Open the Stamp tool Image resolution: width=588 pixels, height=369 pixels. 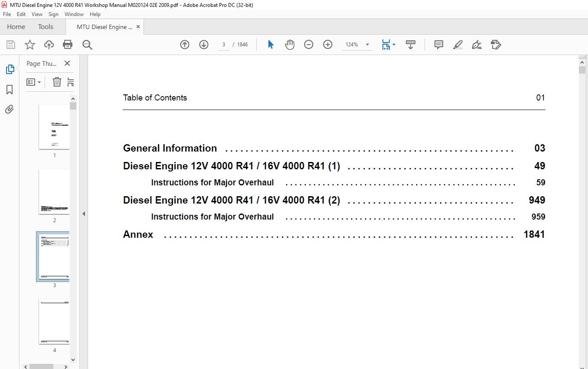496,45
